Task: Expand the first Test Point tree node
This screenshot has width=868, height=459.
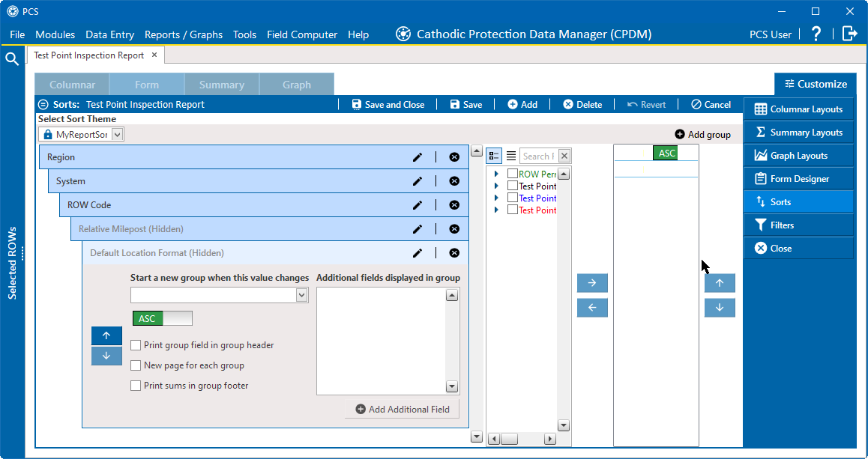Action: click(x=495, y=185)
